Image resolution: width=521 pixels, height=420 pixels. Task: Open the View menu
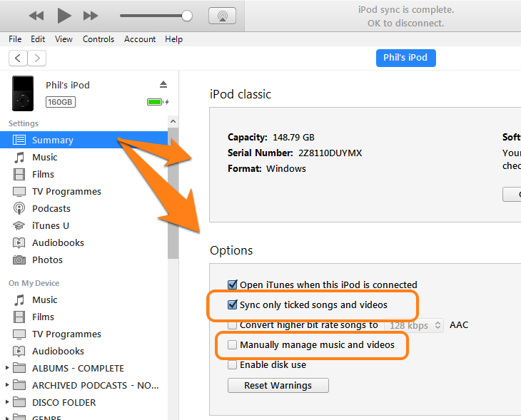click(x=64, y=39)
